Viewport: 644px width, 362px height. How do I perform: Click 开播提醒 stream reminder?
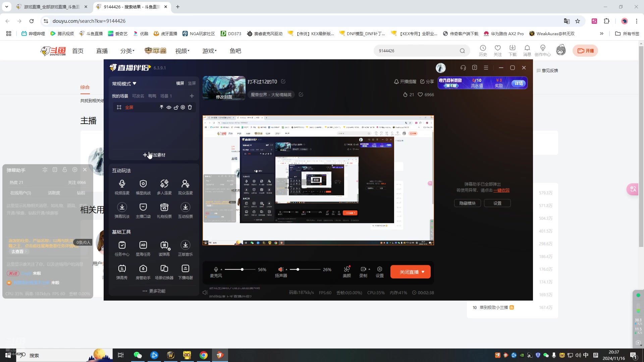pyautogui.click(x=405, y=81)
